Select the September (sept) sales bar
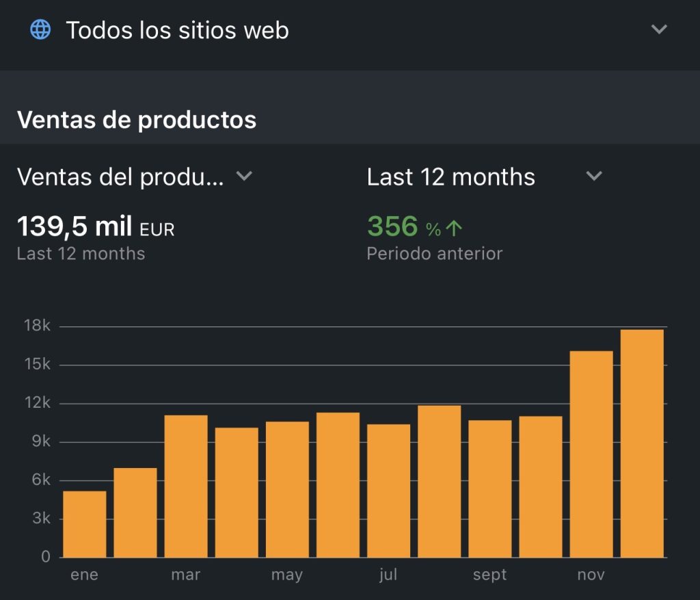 [489, 488]
